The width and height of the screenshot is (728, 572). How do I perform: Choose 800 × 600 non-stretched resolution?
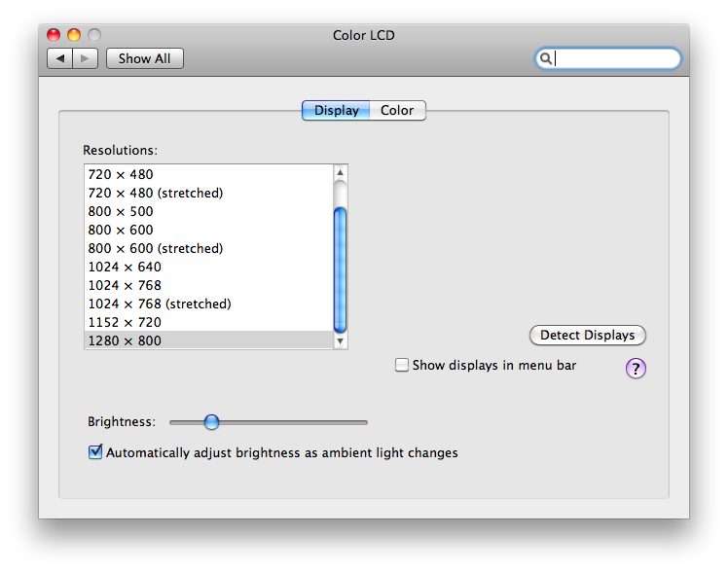(209, 231)
